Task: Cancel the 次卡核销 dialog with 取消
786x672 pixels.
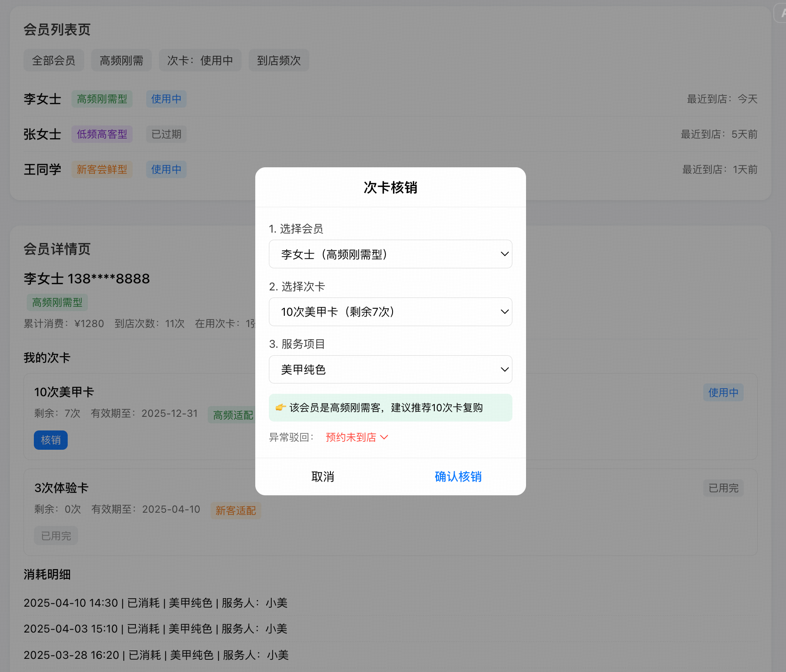Action: 323,477
